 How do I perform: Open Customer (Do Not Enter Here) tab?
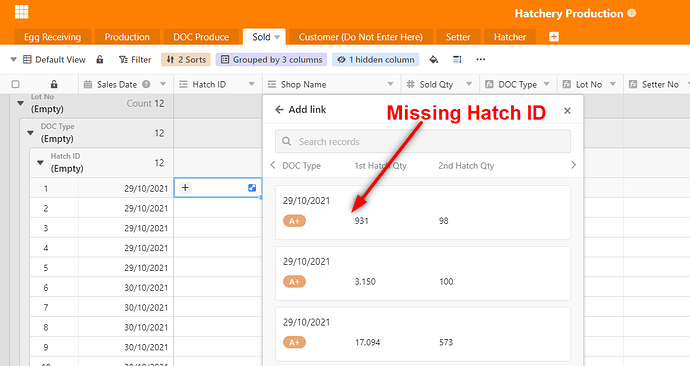(360, 37)
